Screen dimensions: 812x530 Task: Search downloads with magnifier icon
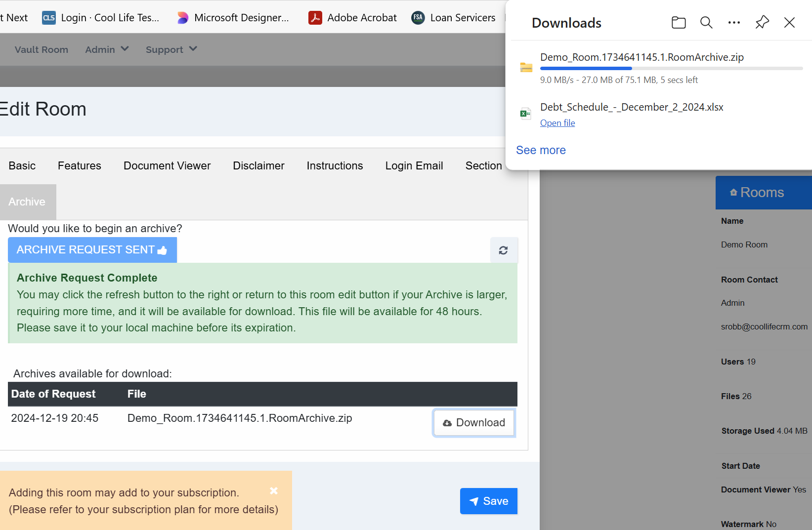pyautogui.click(x=706, y=23)
